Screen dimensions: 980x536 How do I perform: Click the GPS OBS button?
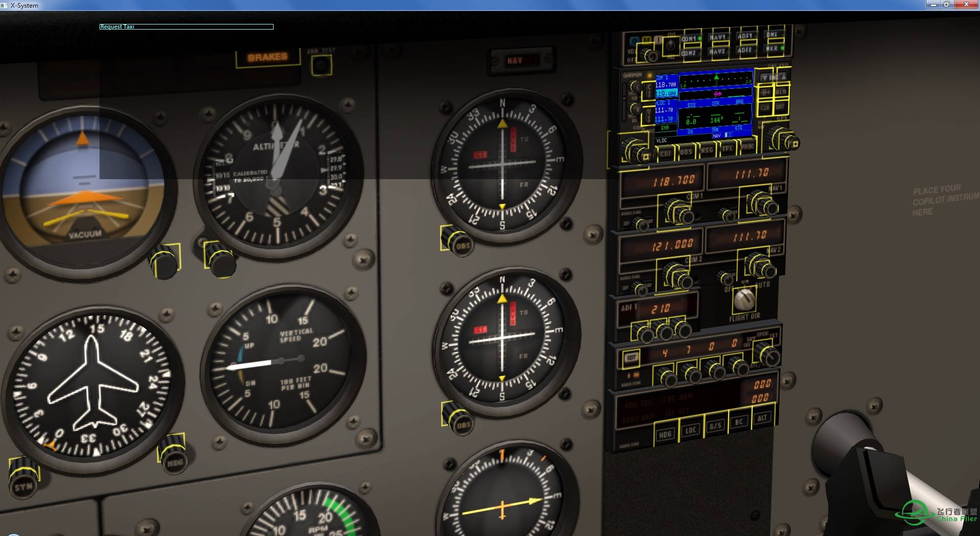[x=687, y=152]
